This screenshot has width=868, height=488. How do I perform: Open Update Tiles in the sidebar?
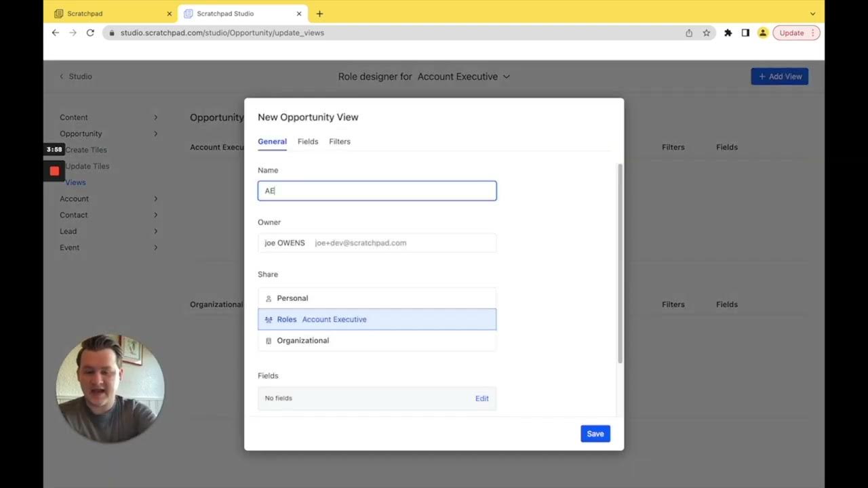87,166
